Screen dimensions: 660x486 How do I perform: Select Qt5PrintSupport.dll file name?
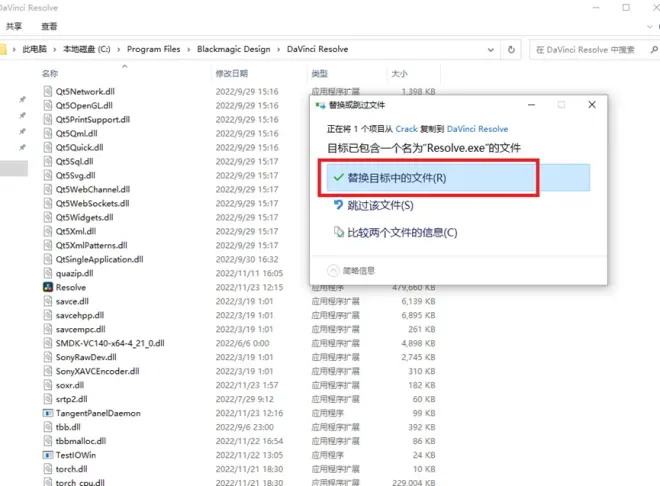click(x=93, y=120)
